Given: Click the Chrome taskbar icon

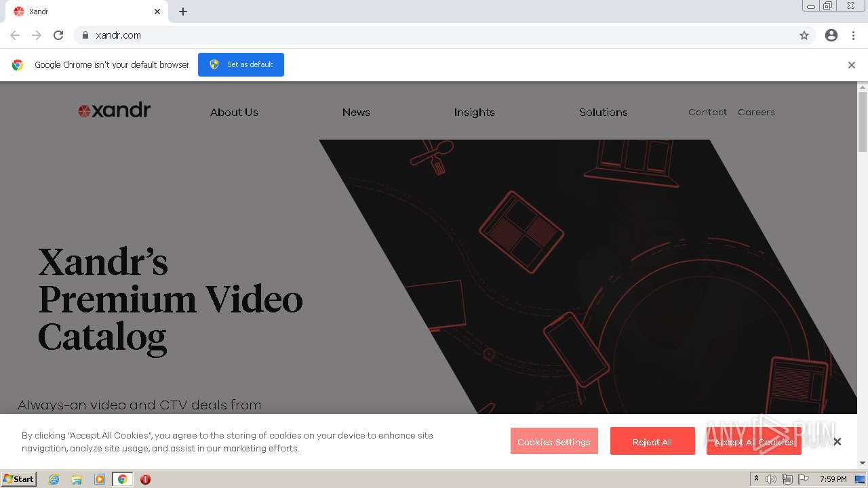Looking at the screenshot, I should 123,479.
